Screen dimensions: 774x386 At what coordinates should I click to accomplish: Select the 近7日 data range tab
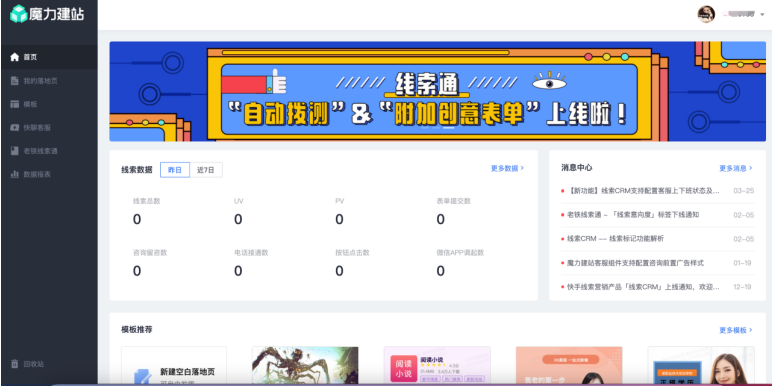(206, 170)
